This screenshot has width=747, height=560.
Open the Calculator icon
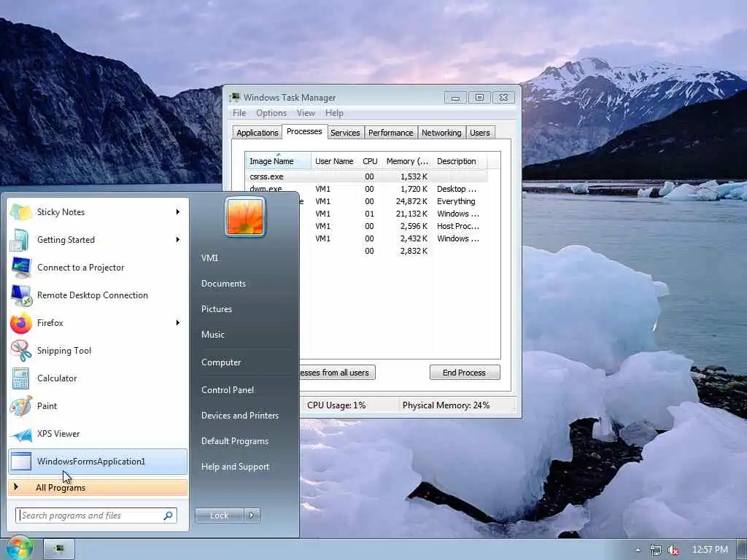tap(21, 378)
